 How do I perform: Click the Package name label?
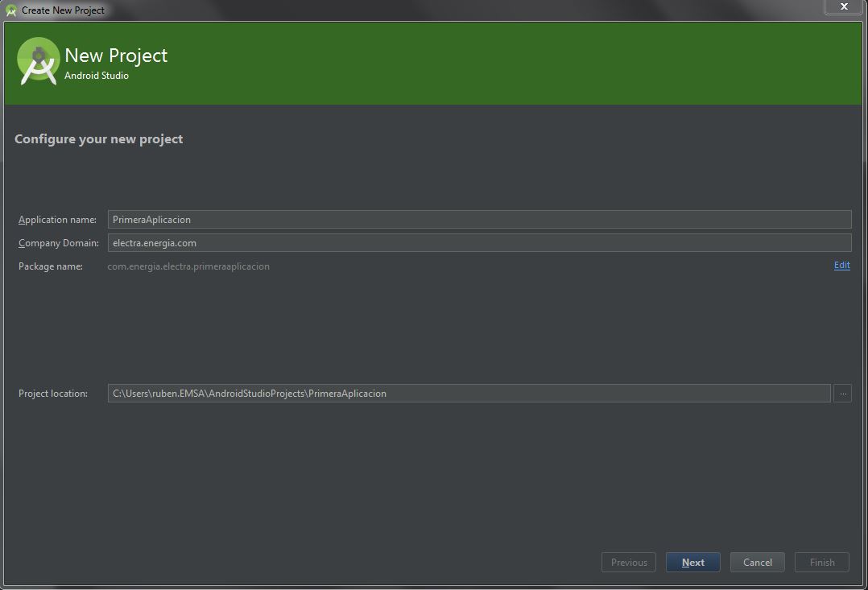(51, 266)
